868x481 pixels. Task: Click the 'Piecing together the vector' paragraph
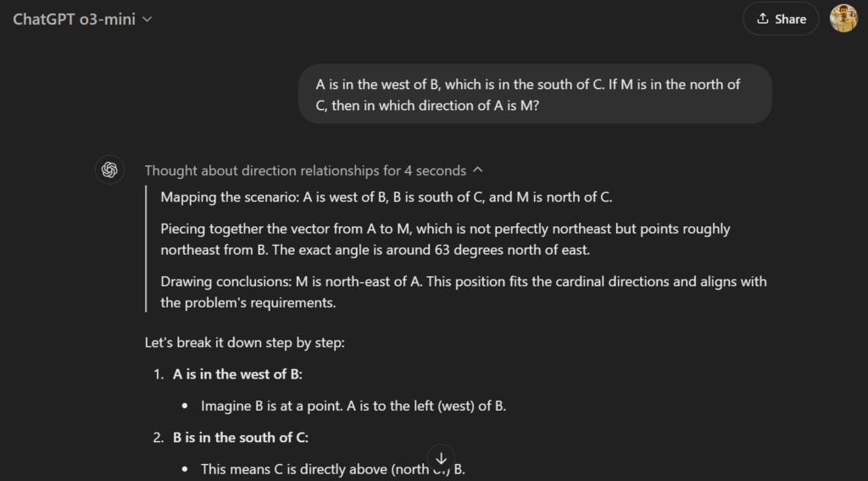(445, 240)
